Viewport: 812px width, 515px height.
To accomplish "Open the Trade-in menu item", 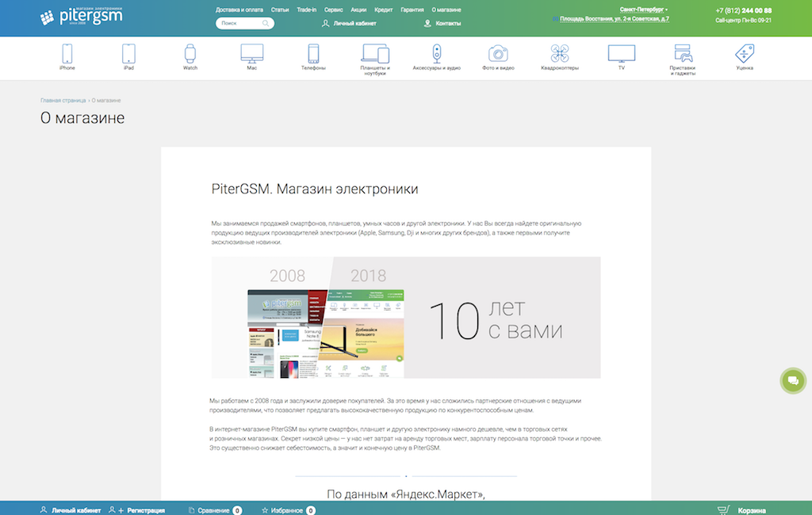I will pos(307,10).
